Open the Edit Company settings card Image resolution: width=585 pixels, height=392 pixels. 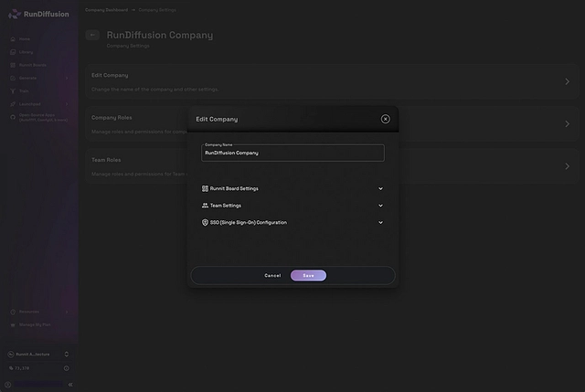[x=332, y=81]
